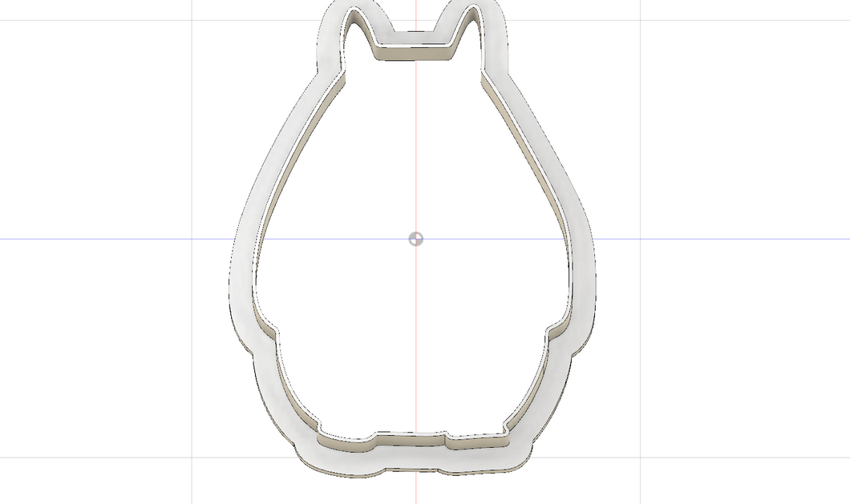The image size is (850, 504).
Task: Select the tan inner cutting wall between ears
Action: (414, 53)
